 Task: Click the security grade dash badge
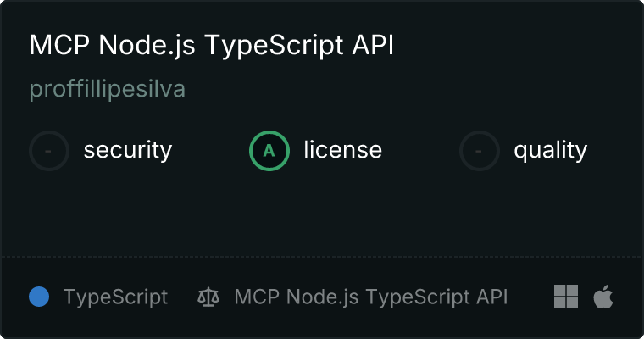pyautogui.click(x=49, y=151)
